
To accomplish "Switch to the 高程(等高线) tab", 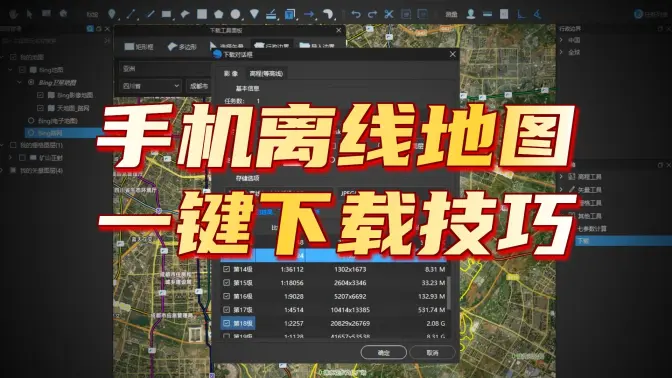I will point(266,74).
